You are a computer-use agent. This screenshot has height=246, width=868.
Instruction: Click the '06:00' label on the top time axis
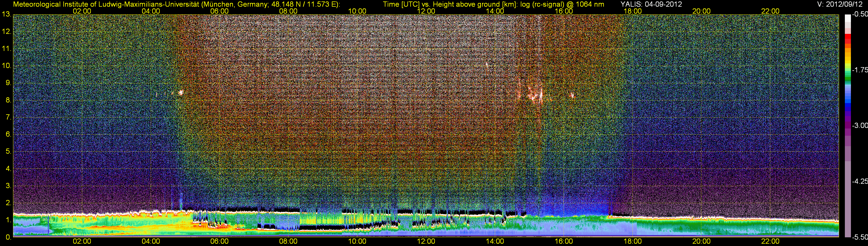click(x=219, y=11)
